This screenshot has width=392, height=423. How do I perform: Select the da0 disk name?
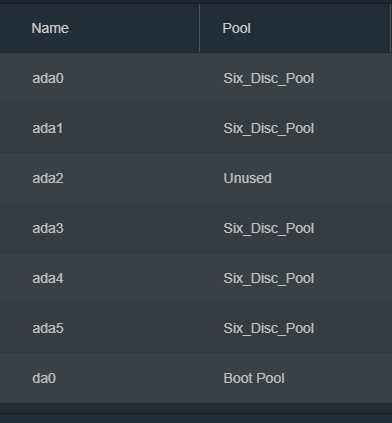point(44,378)
